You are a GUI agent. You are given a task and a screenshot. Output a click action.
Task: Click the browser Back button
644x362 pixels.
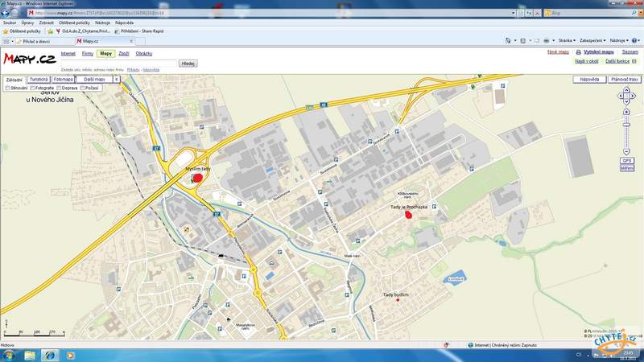[x=6, y=13]
